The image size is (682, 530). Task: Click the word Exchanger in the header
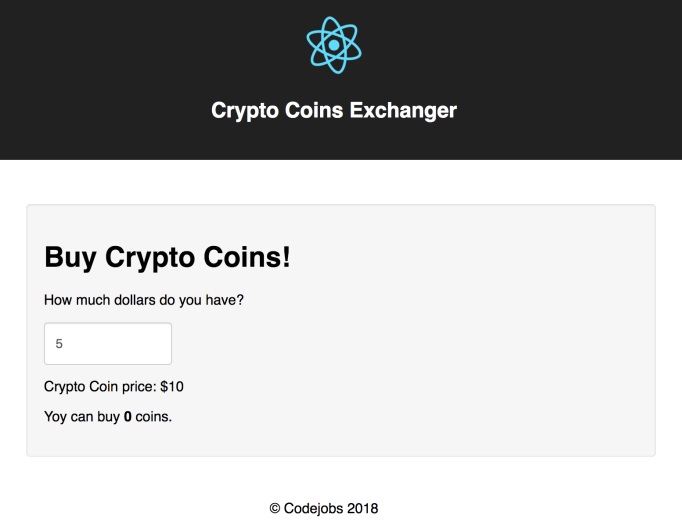(403, 110)
